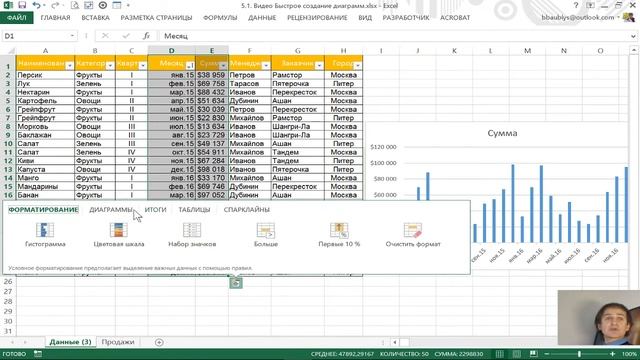Screen dimensions: 640x360
Task: Click the Insert Function fx button
Action: click(x=146, y=36)
